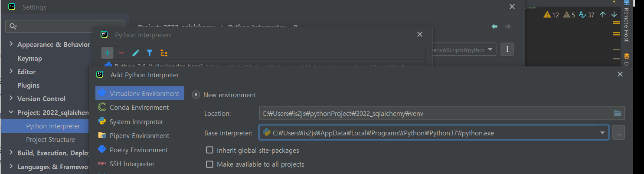Close the Add Python Interpreter dialog
This screenshot has height=174, width=644.
(620, 75)
